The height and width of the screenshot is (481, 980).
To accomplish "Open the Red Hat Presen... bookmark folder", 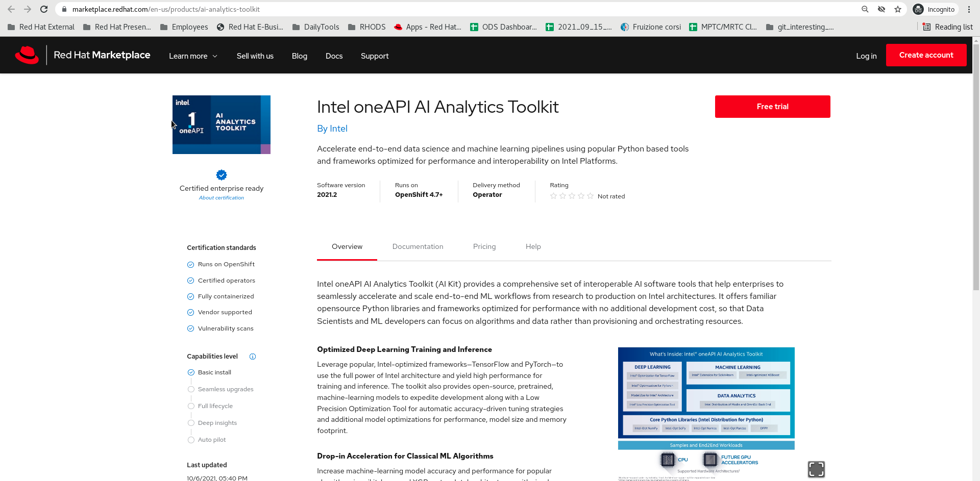I will click(117, 27).
